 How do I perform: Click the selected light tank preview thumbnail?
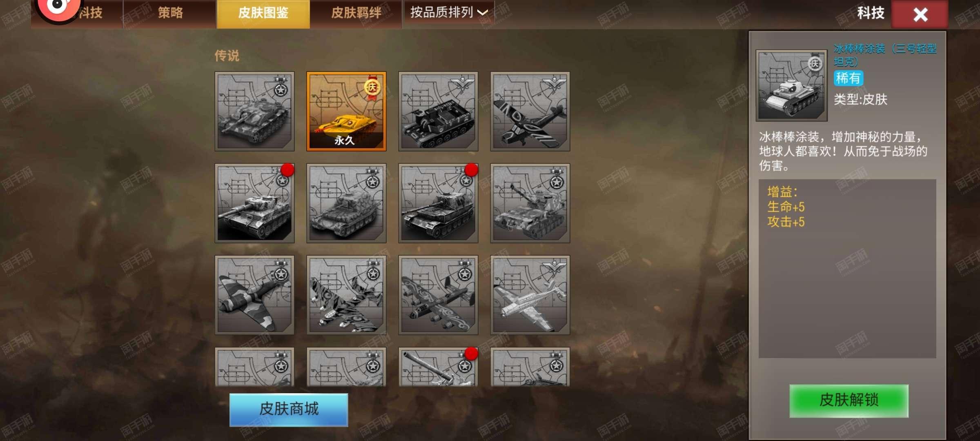(791, 85)
